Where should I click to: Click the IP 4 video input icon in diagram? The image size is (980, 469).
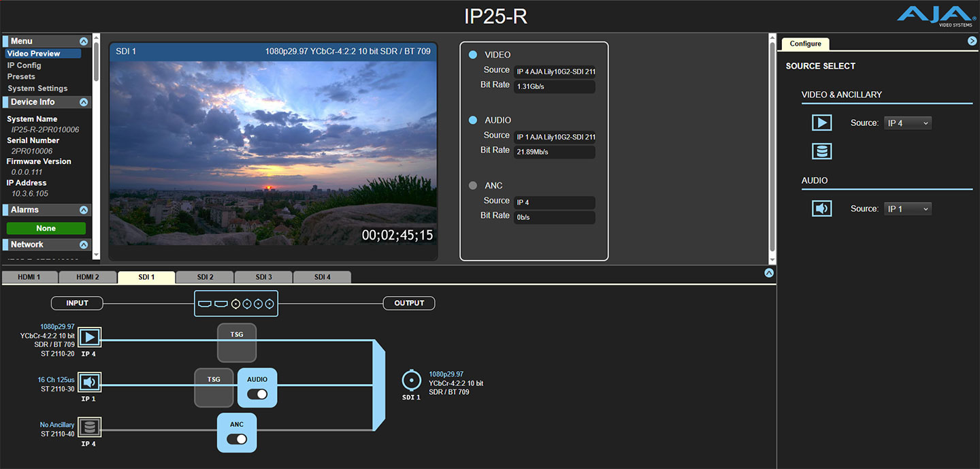[90, 337]
